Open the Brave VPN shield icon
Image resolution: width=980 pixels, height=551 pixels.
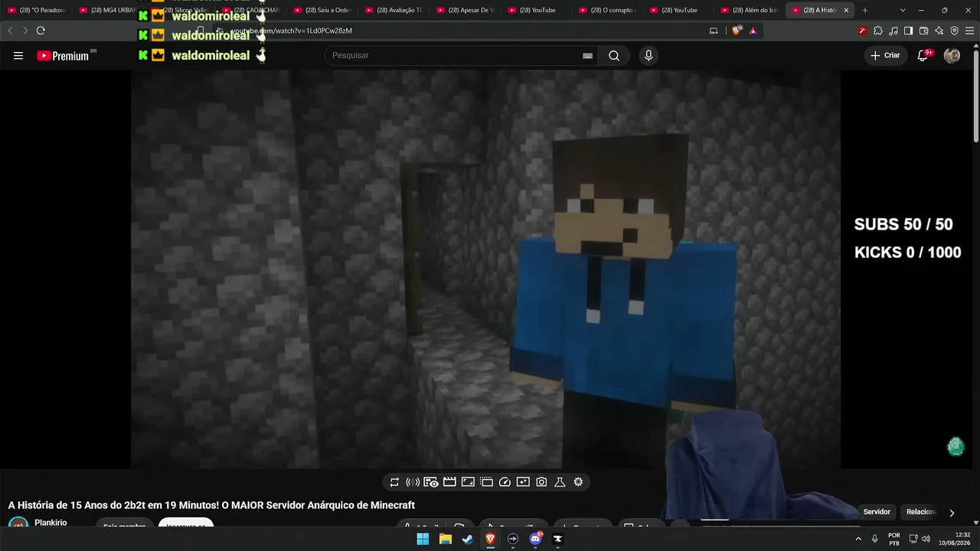click(954, 31)
